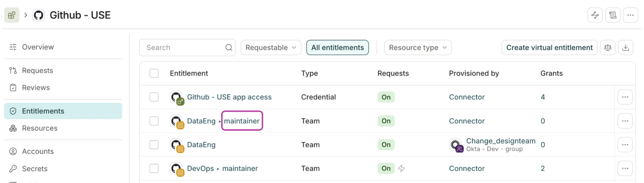The image size is (644, 183).
Task: Click the Requests column header
Action: pos(393,73)
